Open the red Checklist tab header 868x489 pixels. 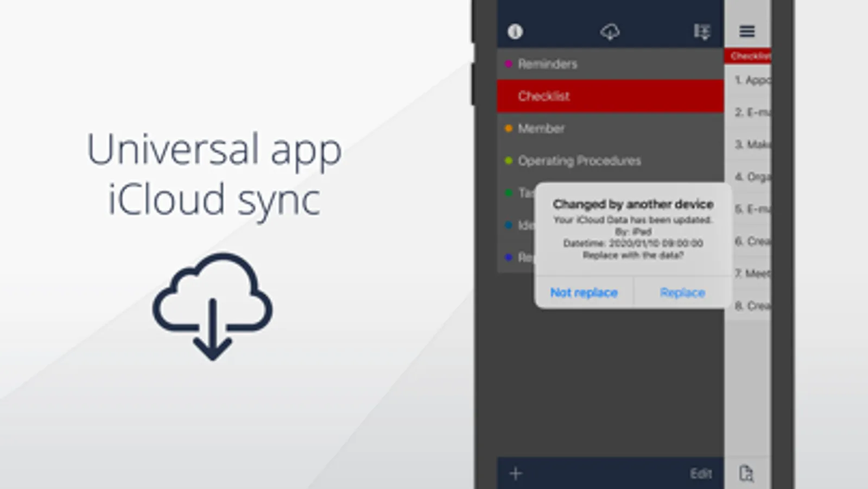[747, 55]
